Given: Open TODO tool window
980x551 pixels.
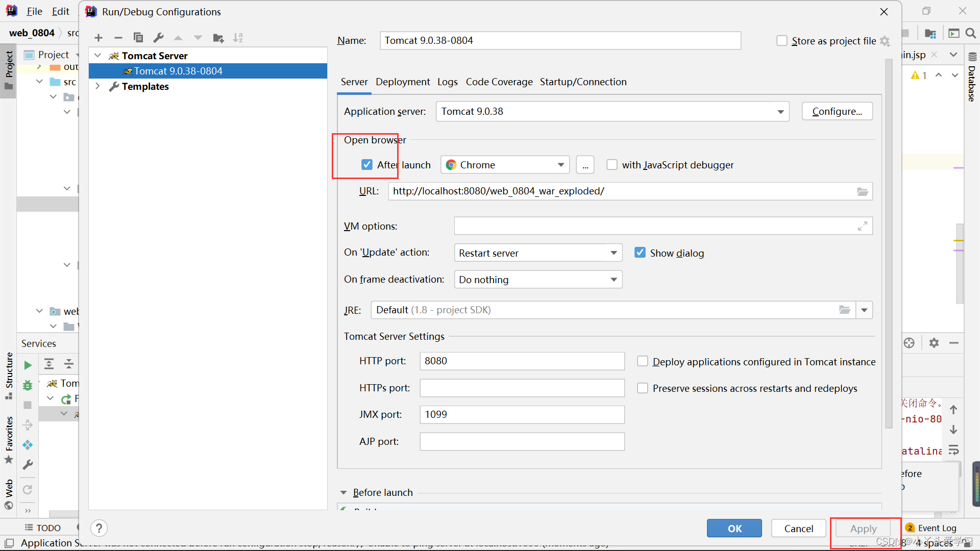Looking at the screenshot, I should click(43, 528).
